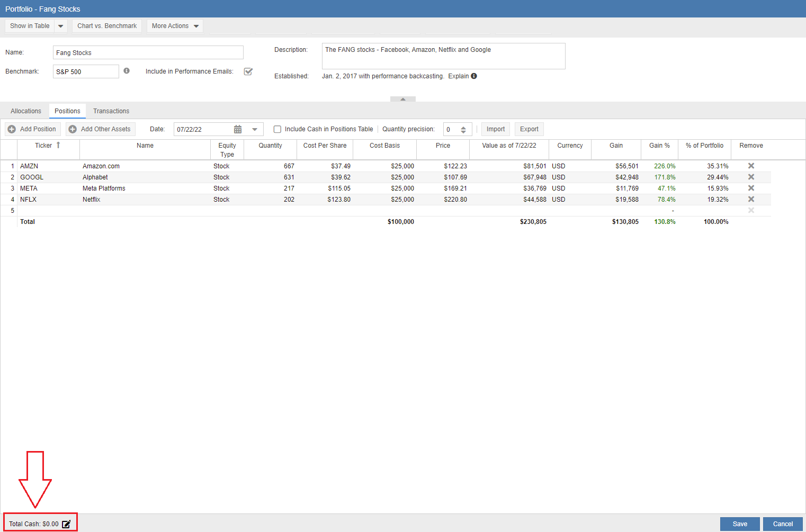
Task: Remove the NFLX position
Action: tap(750, 199)
